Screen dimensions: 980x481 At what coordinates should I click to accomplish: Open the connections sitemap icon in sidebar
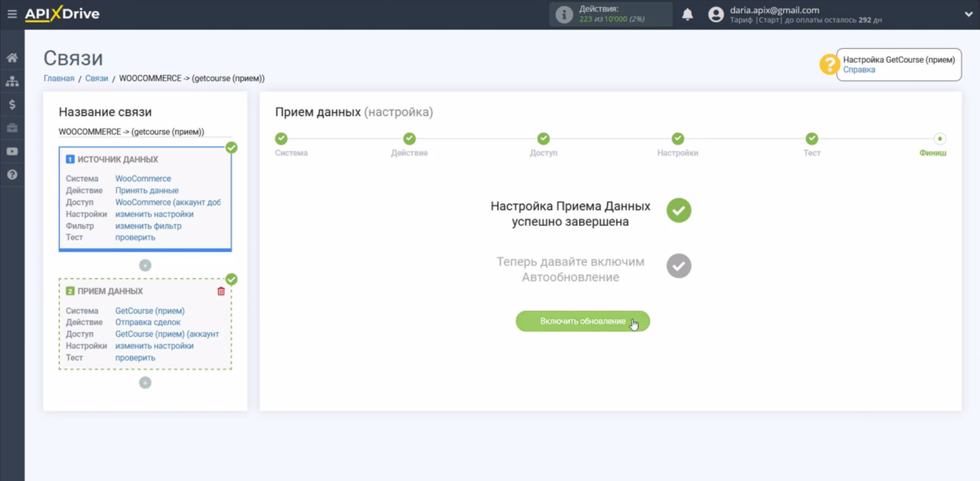(x=12, y=81)
